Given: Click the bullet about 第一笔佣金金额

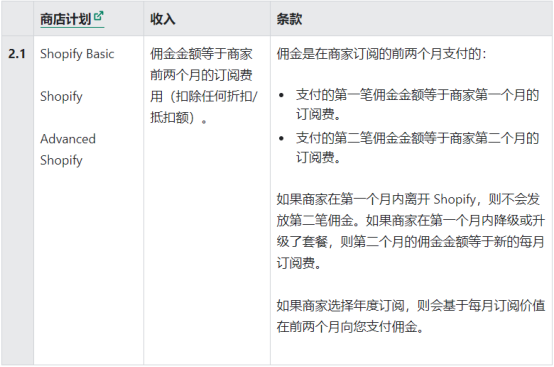Looking at the screenshot, I should pos(417,105).
